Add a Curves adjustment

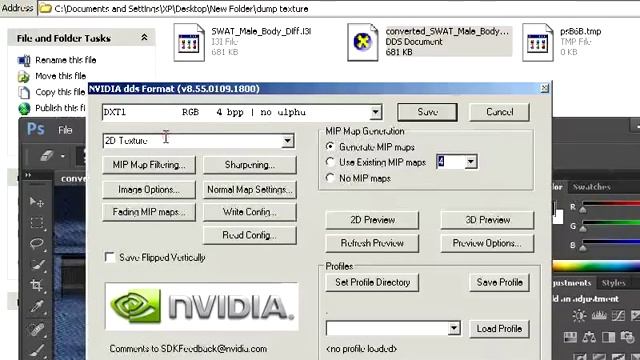pyautogui.click(x=618, y=316)
